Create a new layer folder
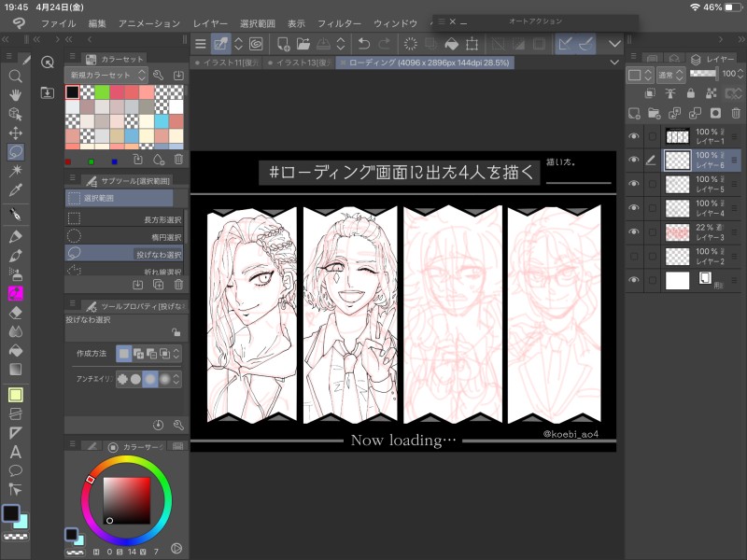The image size is (747, 560). 655,113
